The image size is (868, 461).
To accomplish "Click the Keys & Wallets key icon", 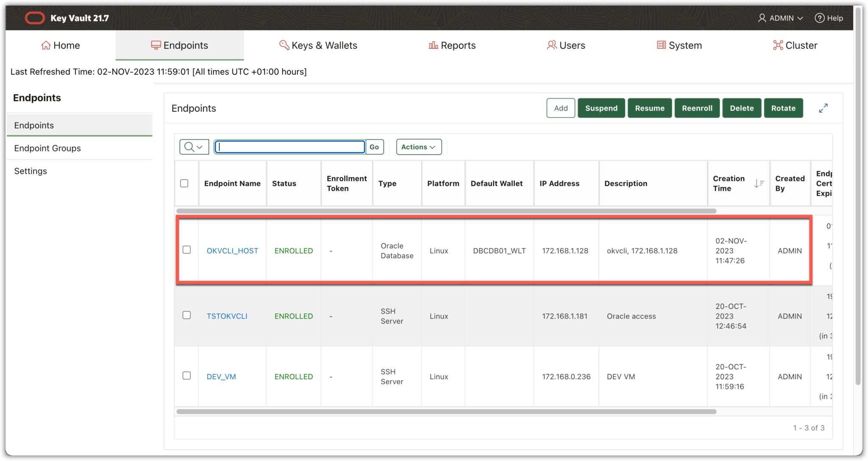I will (284, 45).
